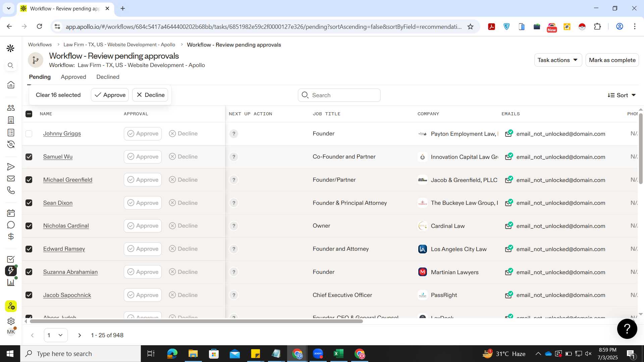
Task: Toggle the select-all header checkbox
Action: [29, 114]
